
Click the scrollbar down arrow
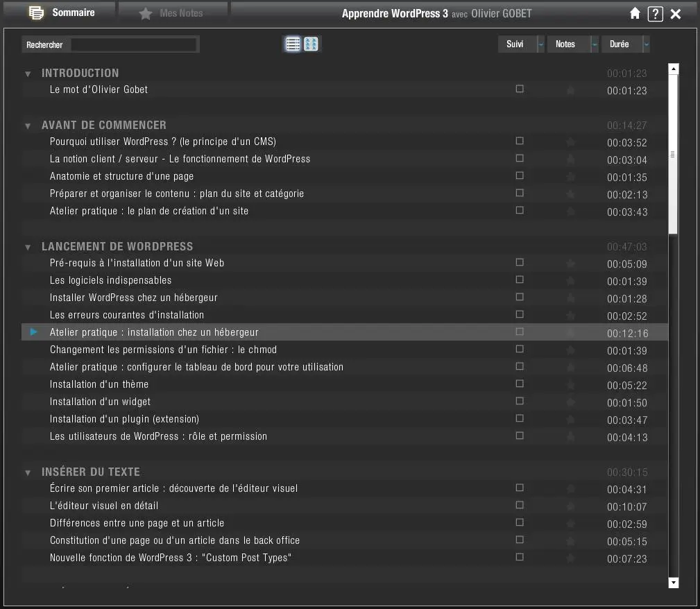pyautogui.click(x=673, y=583)
